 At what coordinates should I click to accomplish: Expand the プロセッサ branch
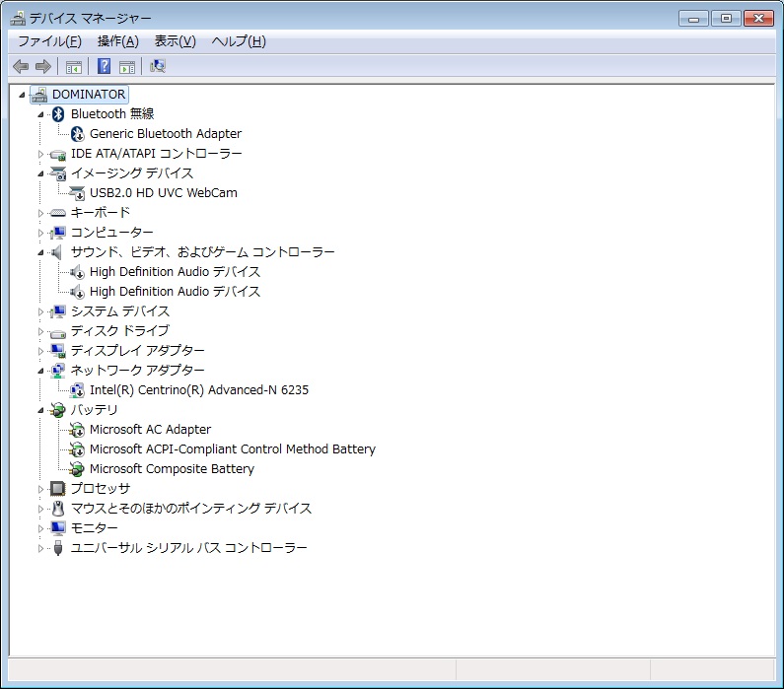point(40,489)
